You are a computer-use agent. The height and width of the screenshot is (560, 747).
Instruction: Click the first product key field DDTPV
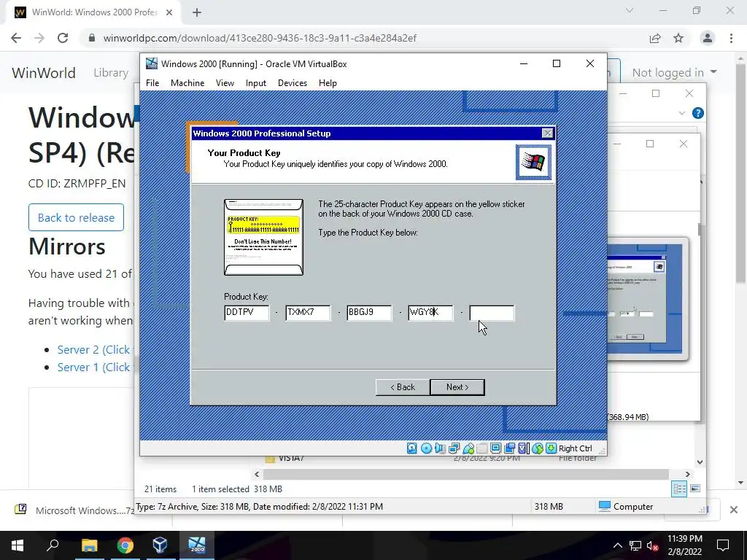point(247,313)
